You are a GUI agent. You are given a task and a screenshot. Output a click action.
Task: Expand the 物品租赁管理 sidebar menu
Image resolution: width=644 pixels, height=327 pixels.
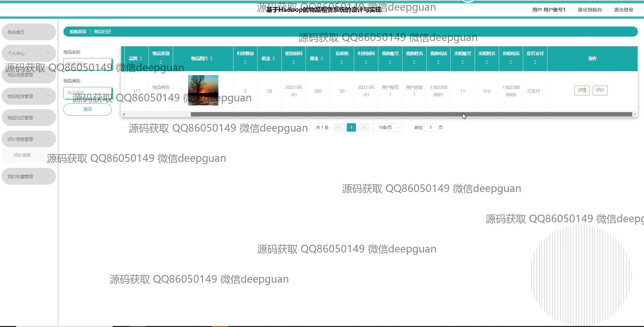[x=29, y=96]
